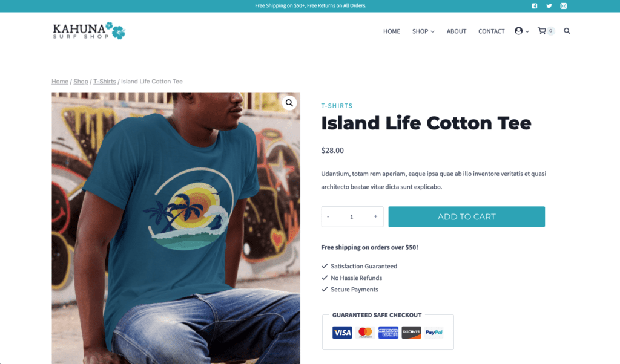Follow the T-Shirts breadcrumb link
Screen dimensions: 620x364
click(x=104, y=82)
